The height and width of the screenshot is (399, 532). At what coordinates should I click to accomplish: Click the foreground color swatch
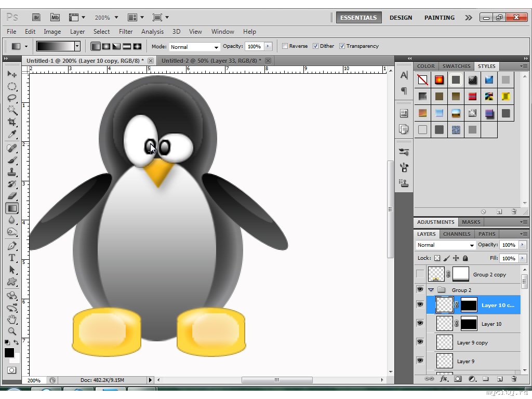[x=9, y=353]
